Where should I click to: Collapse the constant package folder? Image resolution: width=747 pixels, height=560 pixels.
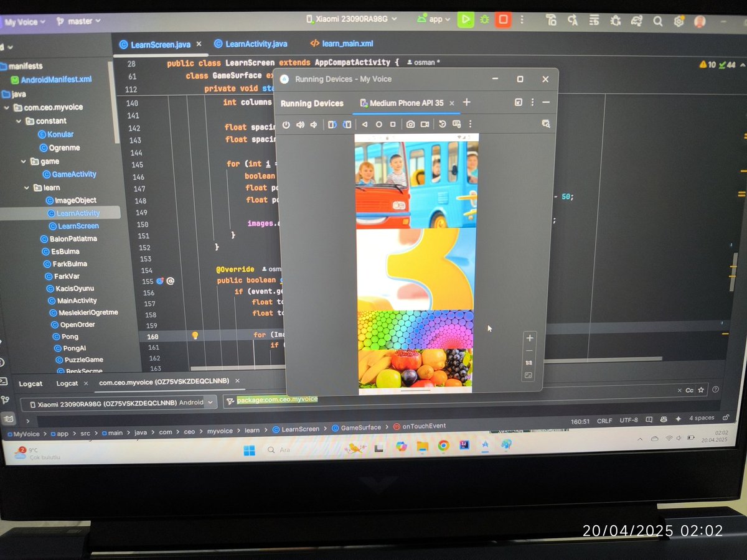(x=19, y=121)
